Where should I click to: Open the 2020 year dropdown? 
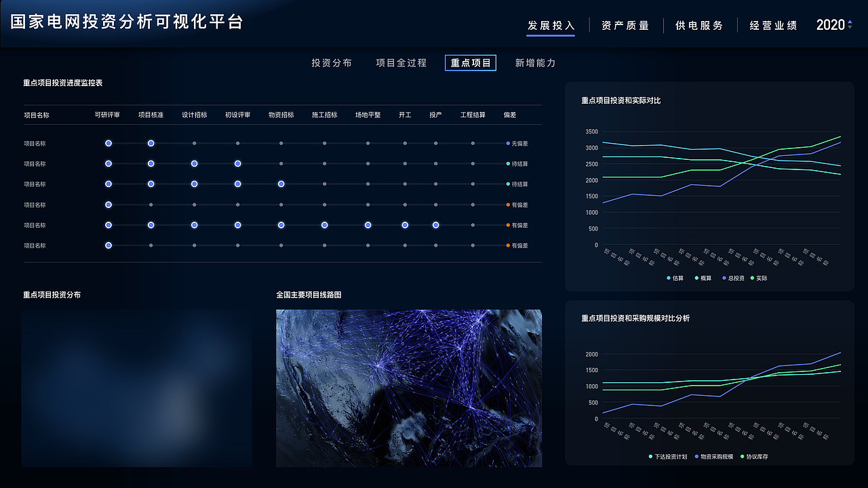coord(831,24)
